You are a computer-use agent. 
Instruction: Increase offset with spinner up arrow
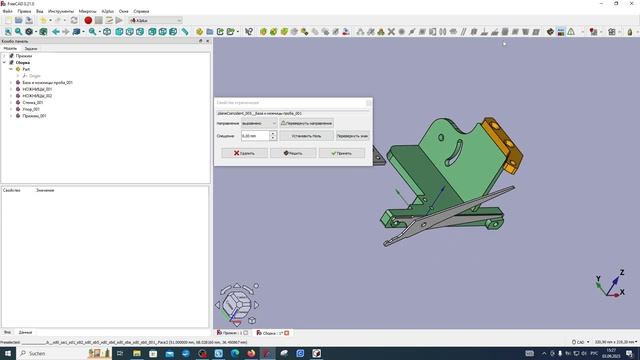point(273,133)
